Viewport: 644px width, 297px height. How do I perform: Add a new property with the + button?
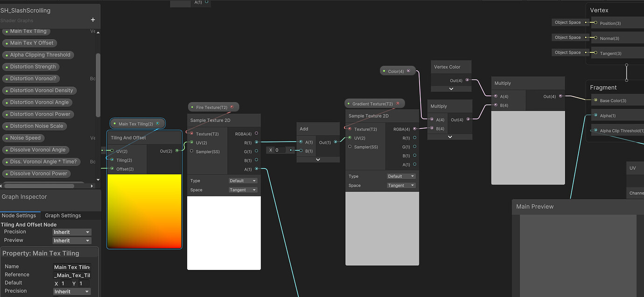coord(93,20)
